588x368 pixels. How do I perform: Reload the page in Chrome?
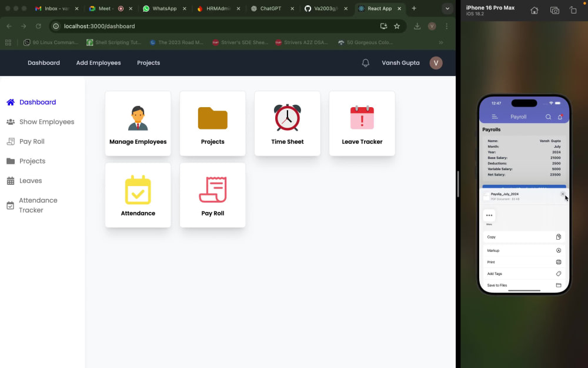tap(38, 26)
